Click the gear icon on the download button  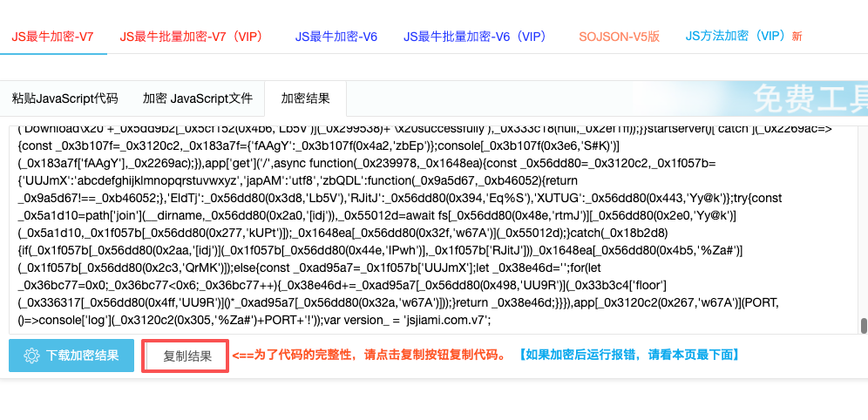pyautogui.click(x=32, y=356)
